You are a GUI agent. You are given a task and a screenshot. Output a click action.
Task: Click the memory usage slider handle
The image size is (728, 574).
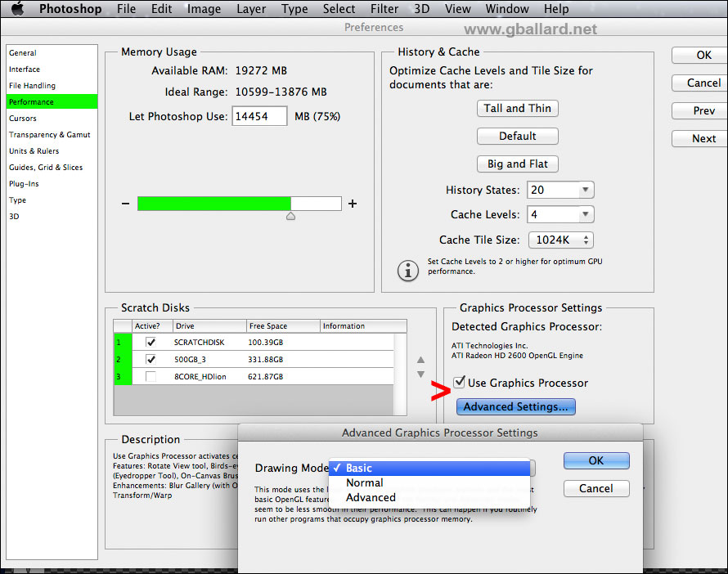coord(290,215)
